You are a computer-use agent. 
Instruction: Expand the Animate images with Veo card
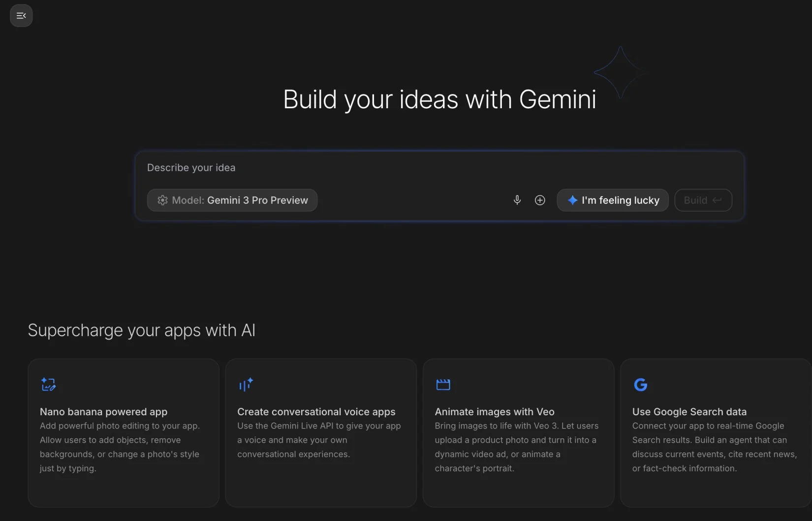coord(517,433)
